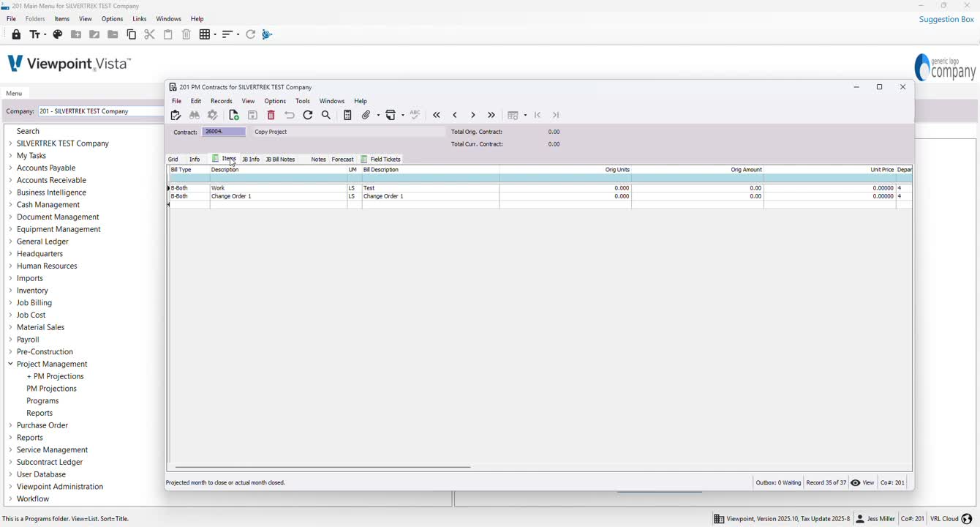This screenshot has height=527, width=980.
Task: Click the add folder icon
Action: pos(76,34)
